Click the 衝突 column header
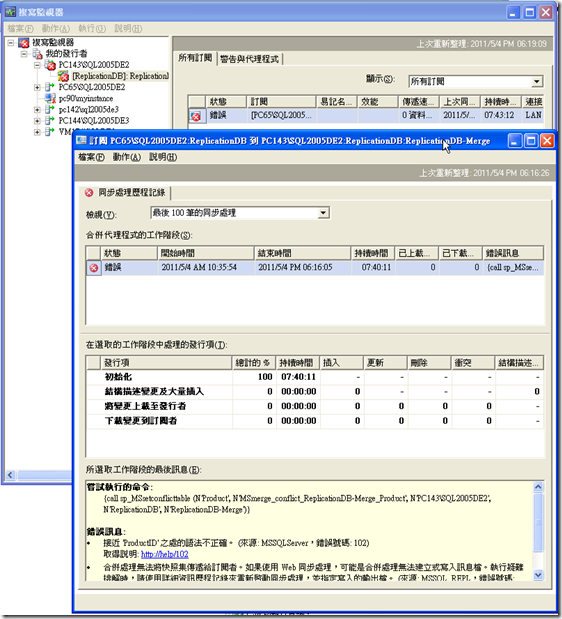The image size is (562, 619). tap(473, 362)
